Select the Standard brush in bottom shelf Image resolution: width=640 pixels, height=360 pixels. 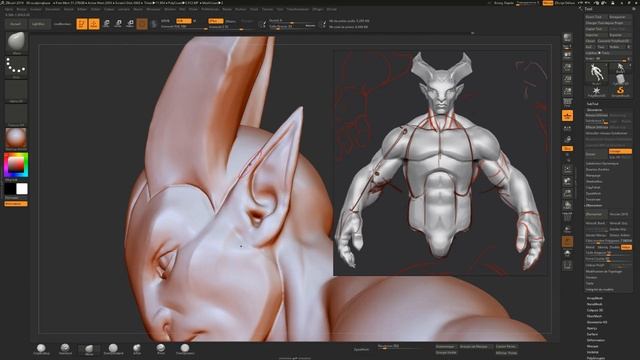pos(65,349)
